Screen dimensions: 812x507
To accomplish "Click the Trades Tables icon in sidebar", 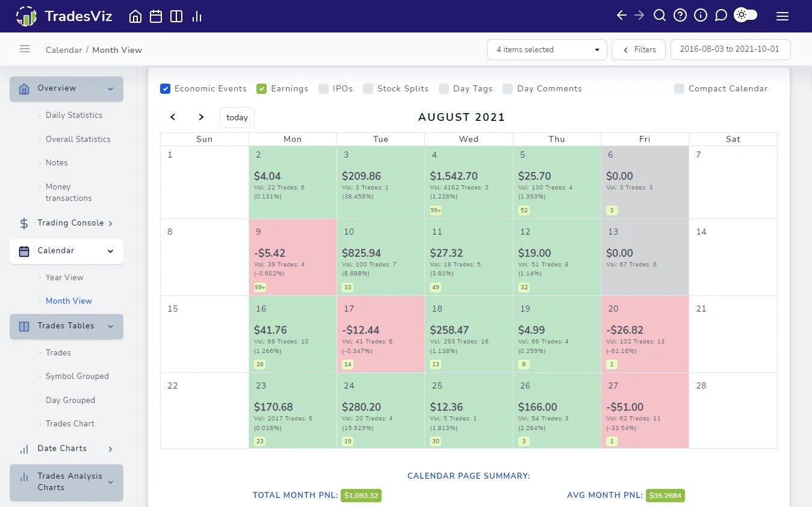I will point(24,327).
